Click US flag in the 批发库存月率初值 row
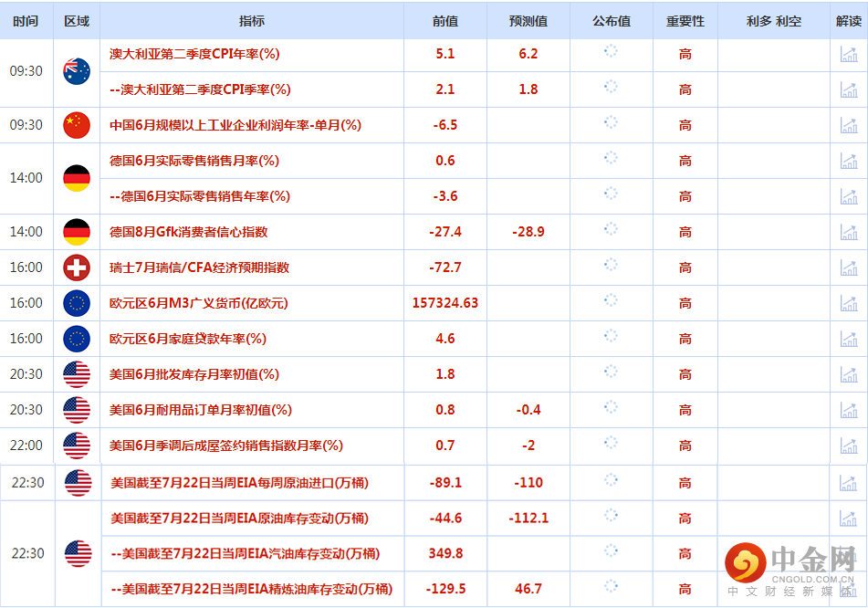This screenshot has width=868, height=608. (77, 374)
